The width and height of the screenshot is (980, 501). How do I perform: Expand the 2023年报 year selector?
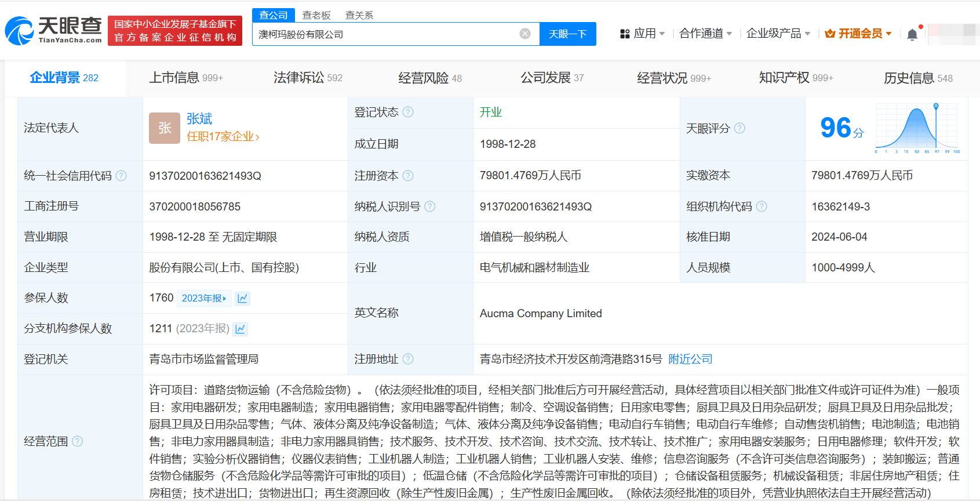tap(204, 299)
